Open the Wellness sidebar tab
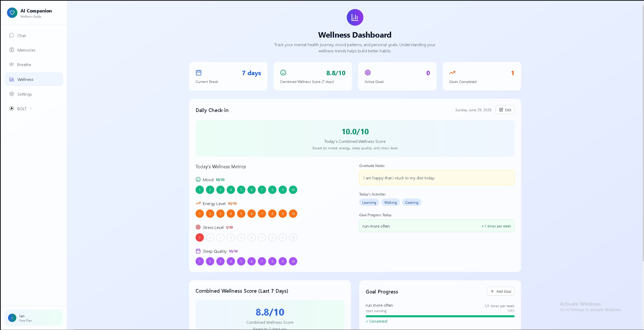 34,79
